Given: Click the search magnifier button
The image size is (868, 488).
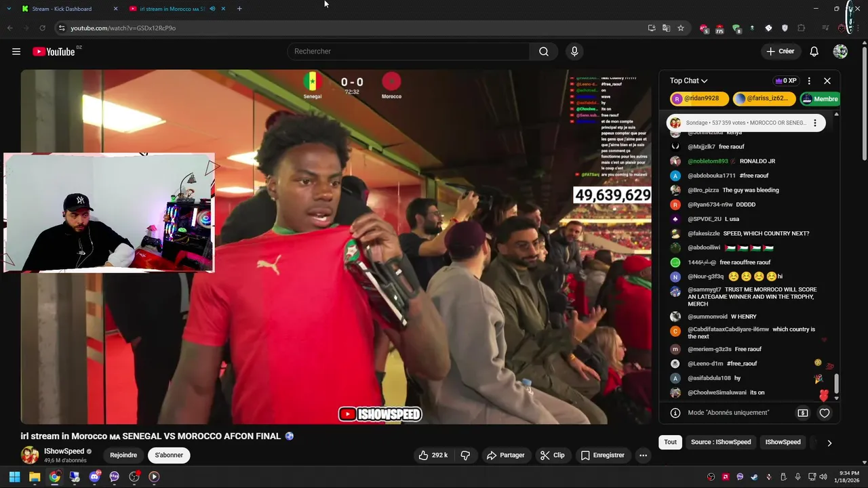Looking at the screenshot, I should [x=544, y=52].
